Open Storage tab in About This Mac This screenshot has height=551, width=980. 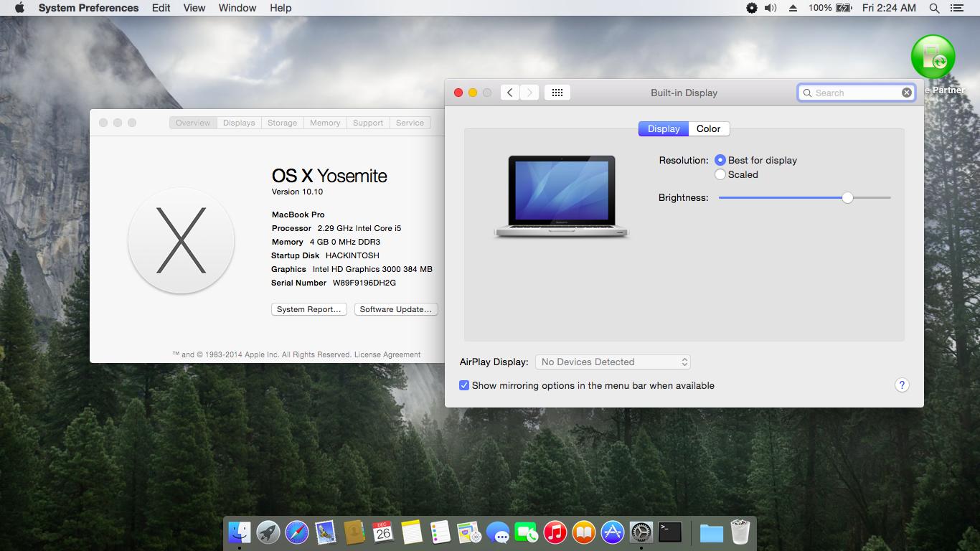click(x=282, y=123)
